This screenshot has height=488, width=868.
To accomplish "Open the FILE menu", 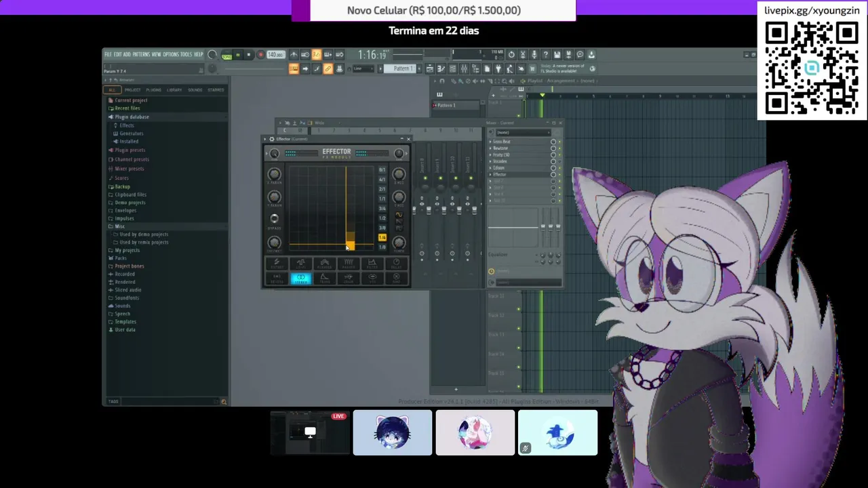I will tap(108, 54).
